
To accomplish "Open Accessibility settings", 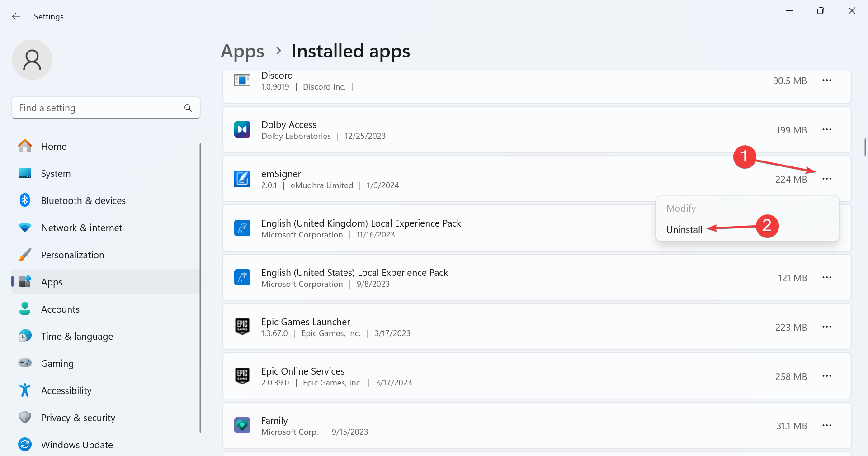I will click(x=105, y=390).
